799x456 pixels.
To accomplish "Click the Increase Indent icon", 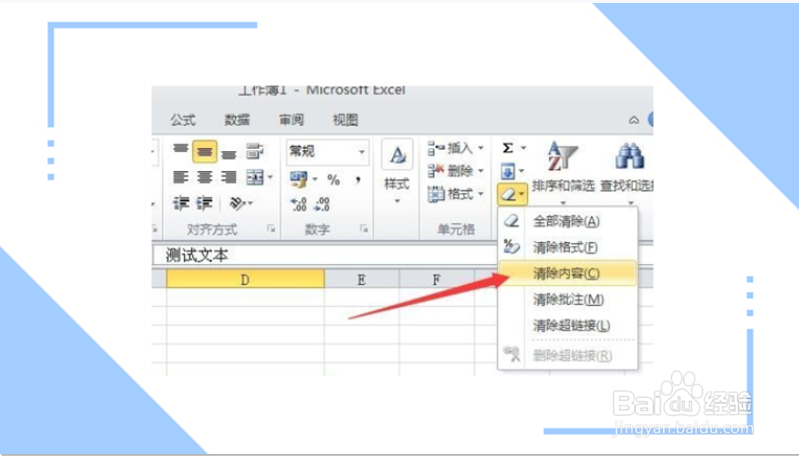I will click(x=205, y=203).
